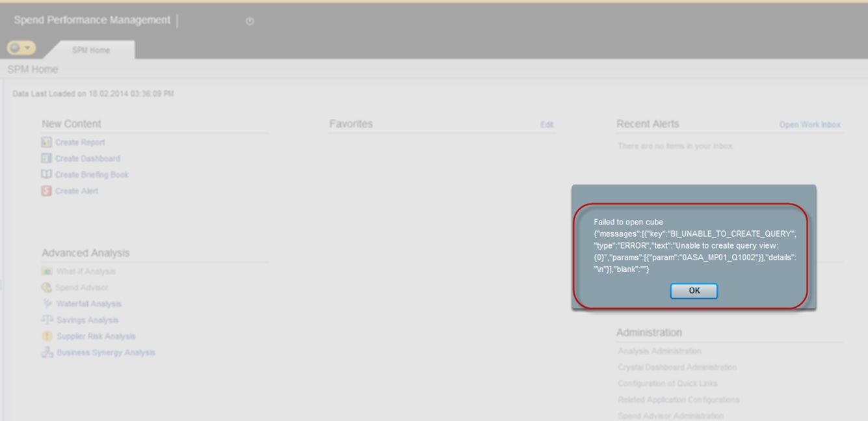868x421 pixels.
Task: Click the power icon in the header
Action: coord(250,21)
